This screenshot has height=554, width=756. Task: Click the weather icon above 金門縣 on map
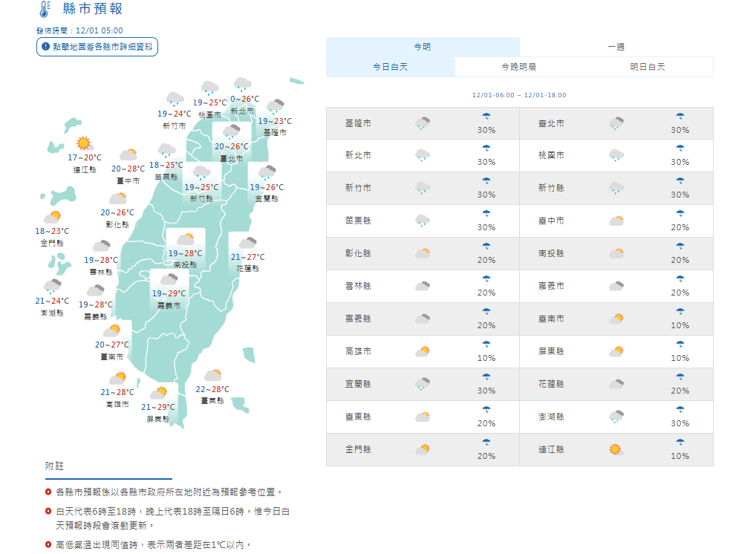click(x=51, y=218)
